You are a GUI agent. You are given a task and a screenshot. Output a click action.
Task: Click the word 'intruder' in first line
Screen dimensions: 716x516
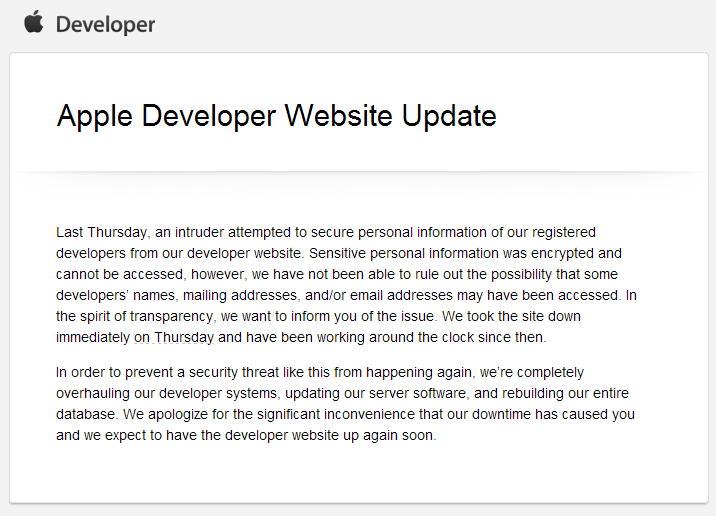coord(200,232)
